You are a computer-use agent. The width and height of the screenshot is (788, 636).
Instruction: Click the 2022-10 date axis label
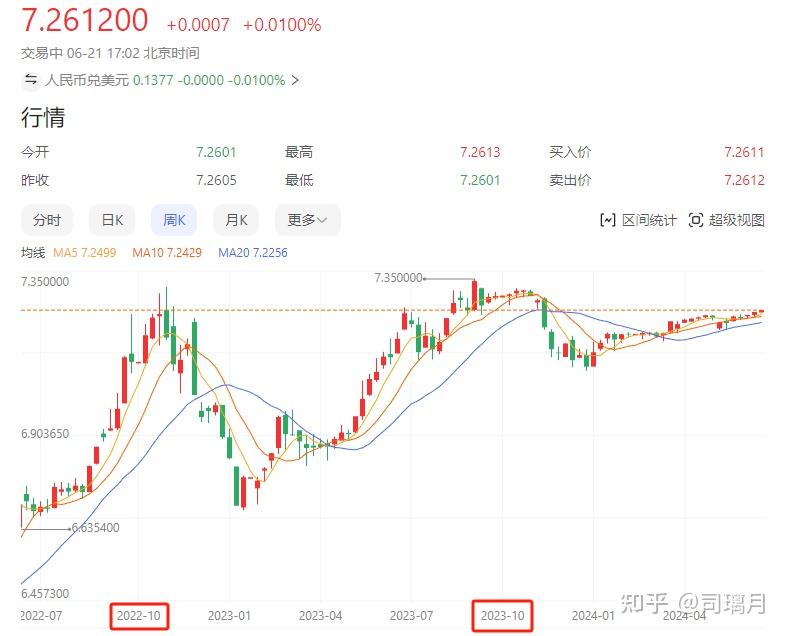tap(139, 616)
